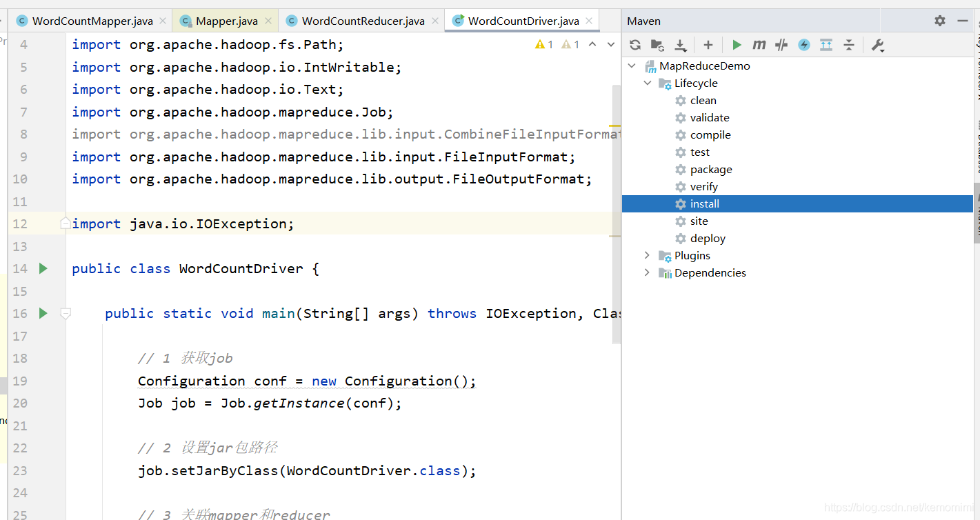Viewport: 980px width, 520px height.
Task: Select WordCountDriver.java tab
Action: 523,21
